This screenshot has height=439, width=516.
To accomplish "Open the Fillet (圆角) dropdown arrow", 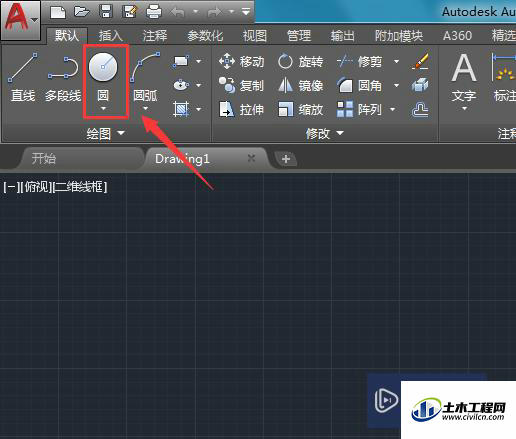I will (396, 85).
